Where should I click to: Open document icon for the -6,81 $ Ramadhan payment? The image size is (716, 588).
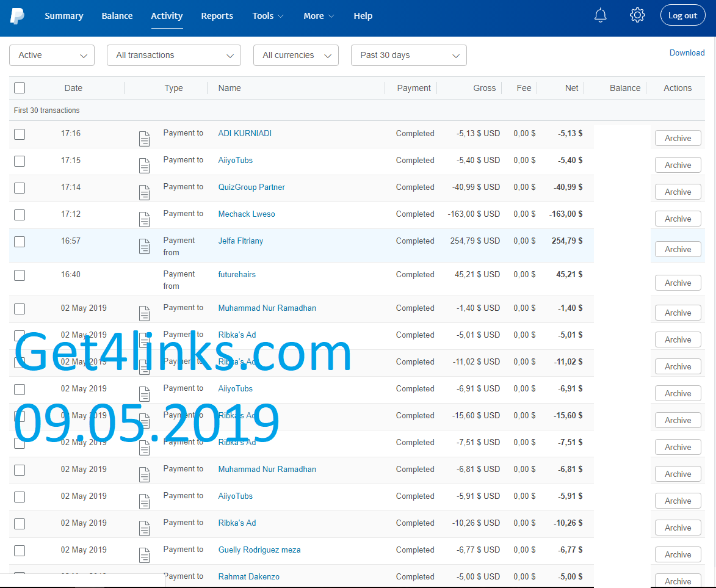click(x=144, y=474)
